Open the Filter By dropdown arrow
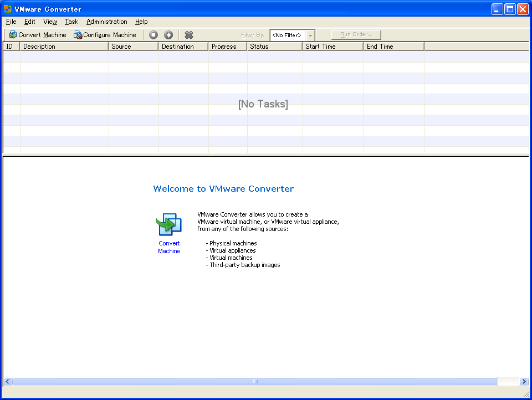The width and height of the screenshot is (532, 400). (310, 35)
